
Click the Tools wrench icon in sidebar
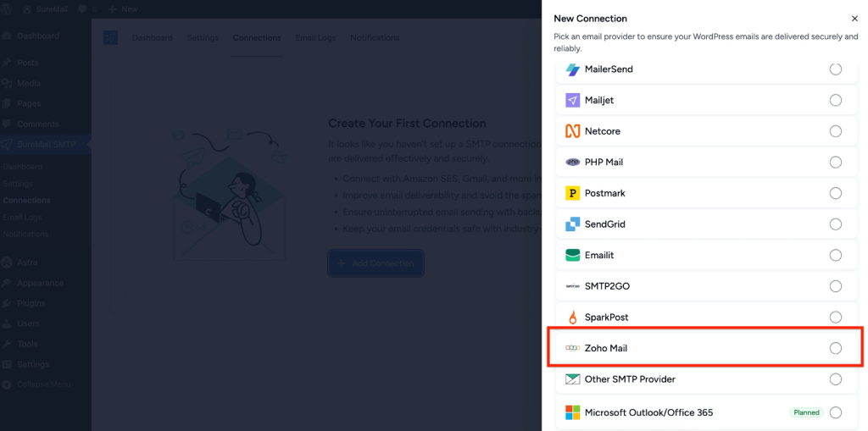(7, 344)
